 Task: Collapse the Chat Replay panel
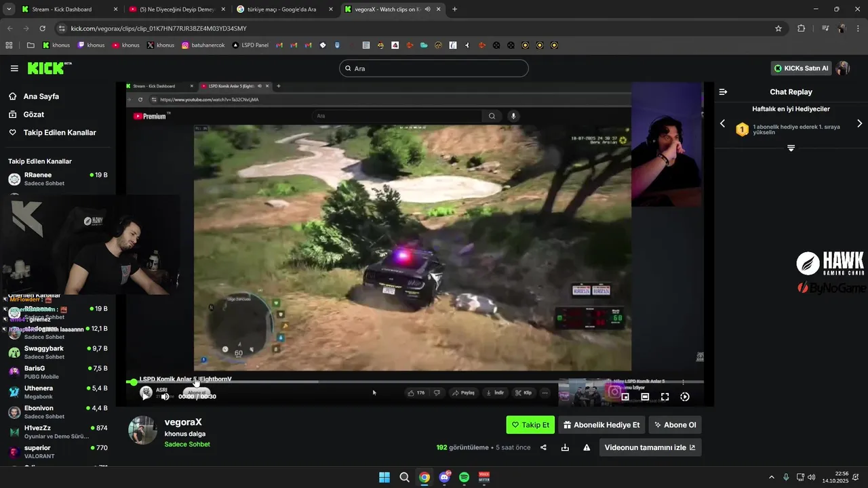[x=723, y=91]
